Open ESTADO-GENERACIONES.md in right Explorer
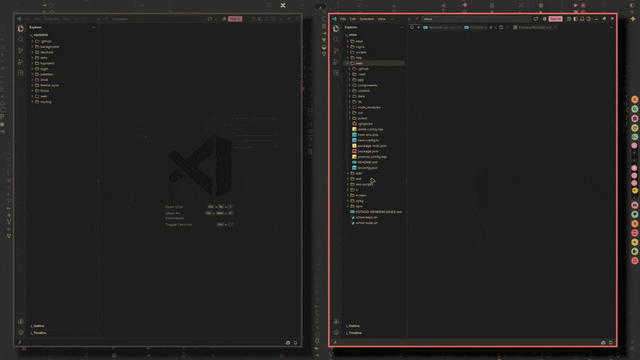This screenshot has width=640, height=360. coord(375,212)
